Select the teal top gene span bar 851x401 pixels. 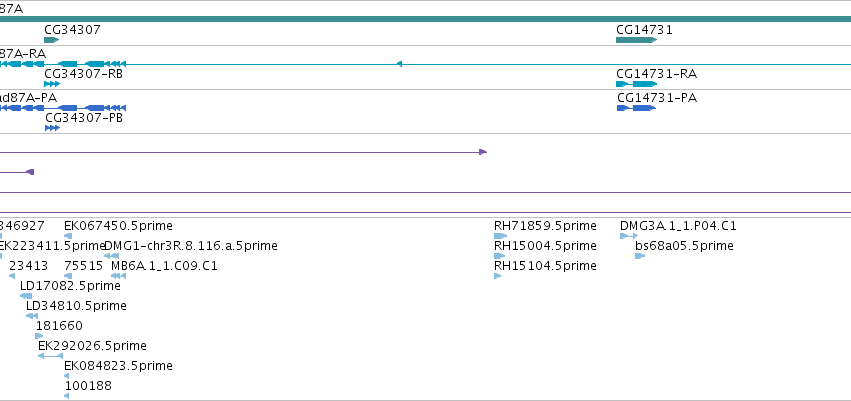[x=426, y=19]
